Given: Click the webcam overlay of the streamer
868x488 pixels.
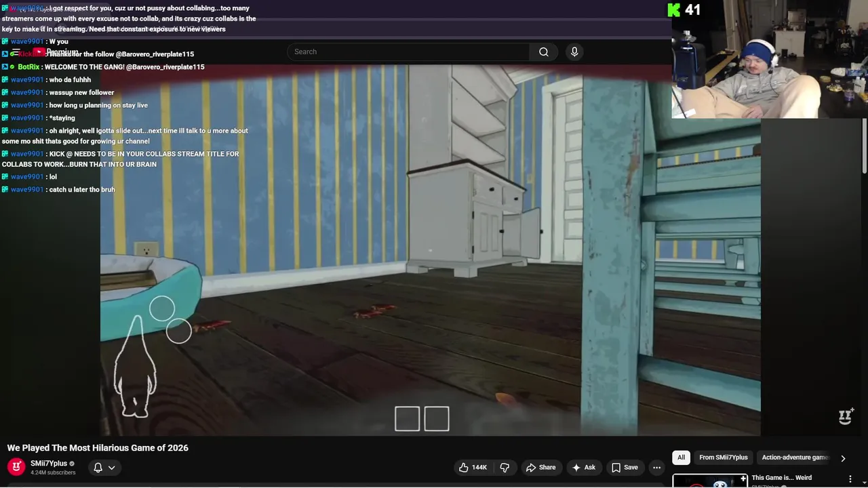Looking at the screenshot, I should coord(770,60).
